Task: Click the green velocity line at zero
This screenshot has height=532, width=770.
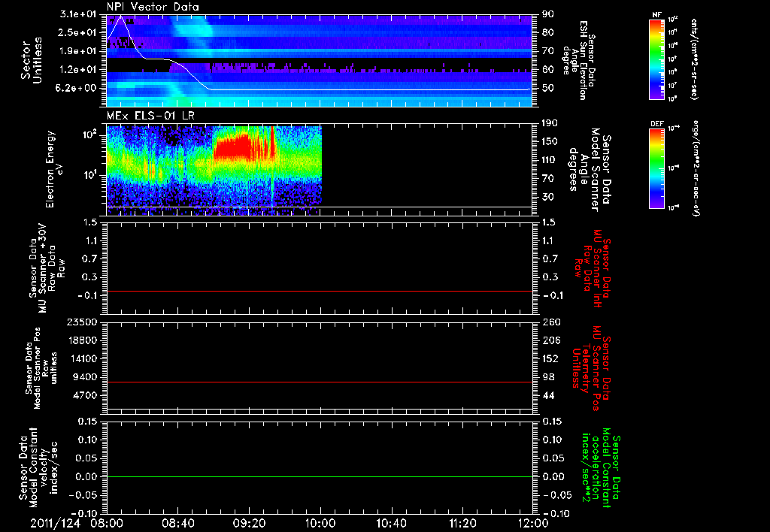Action: coord(320,476)
